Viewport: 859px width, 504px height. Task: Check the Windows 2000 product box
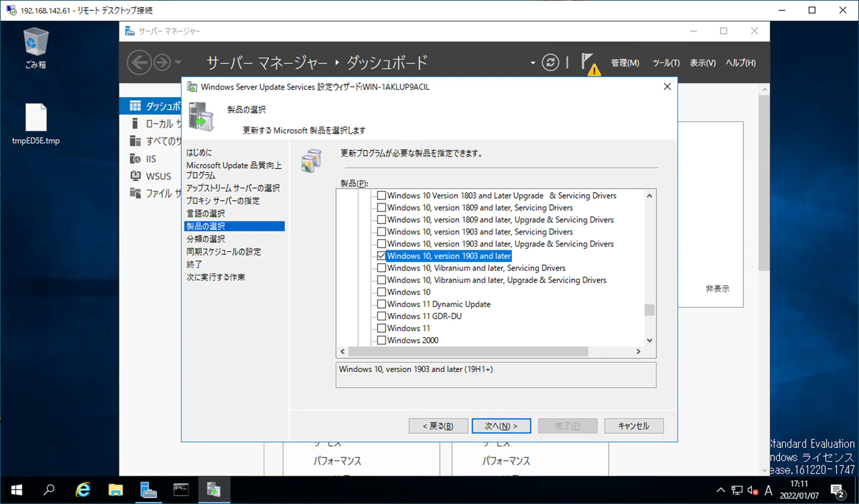click(x=381, y=340)
